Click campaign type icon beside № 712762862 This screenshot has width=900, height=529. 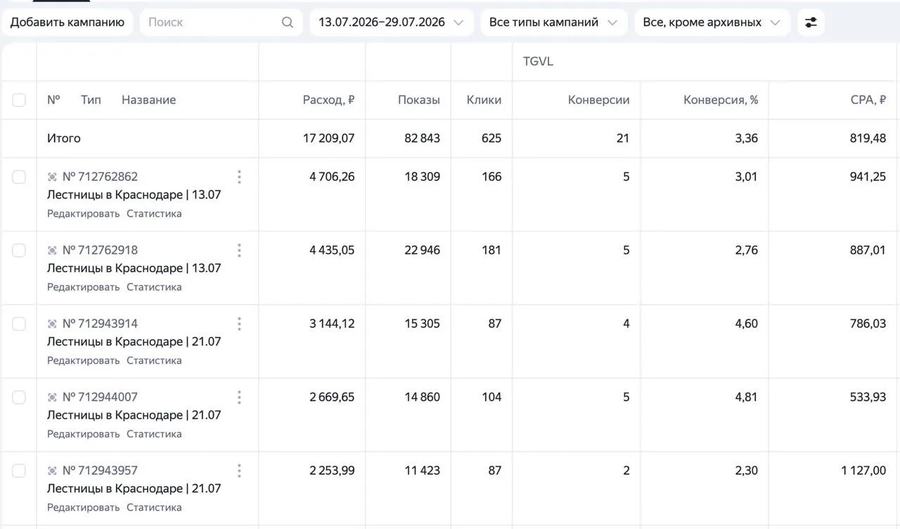pyautogui.click(x=52, y=177)
